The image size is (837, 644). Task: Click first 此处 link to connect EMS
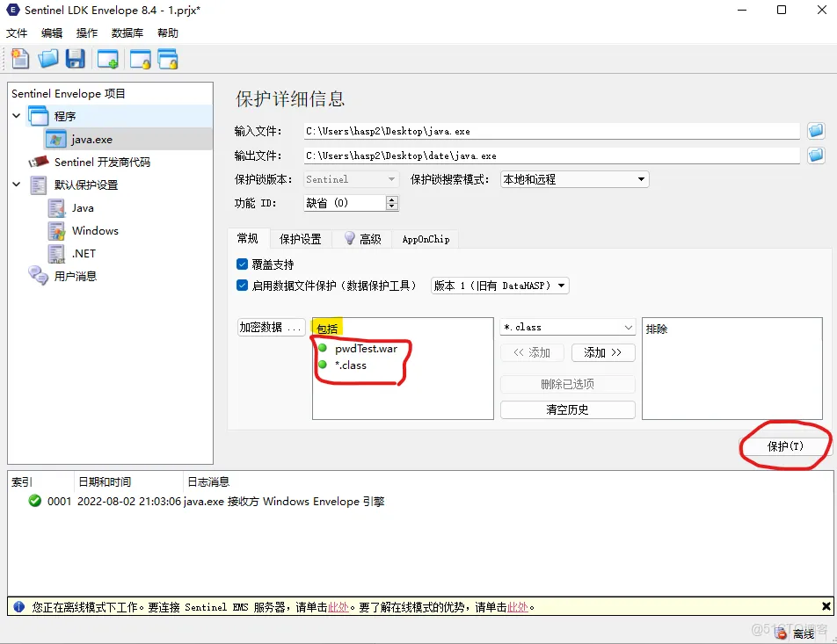pos(338,607)
